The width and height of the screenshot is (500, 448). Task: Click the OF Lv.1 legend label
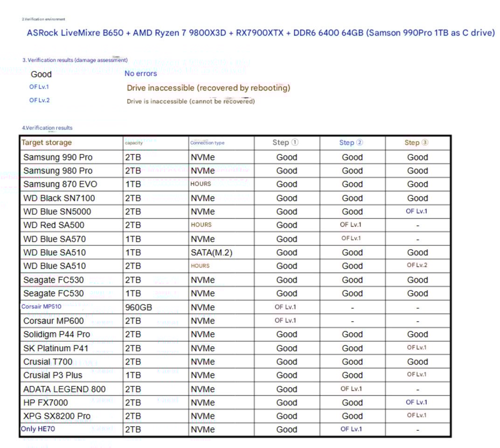pyautogui.click(x=39, y=87)
